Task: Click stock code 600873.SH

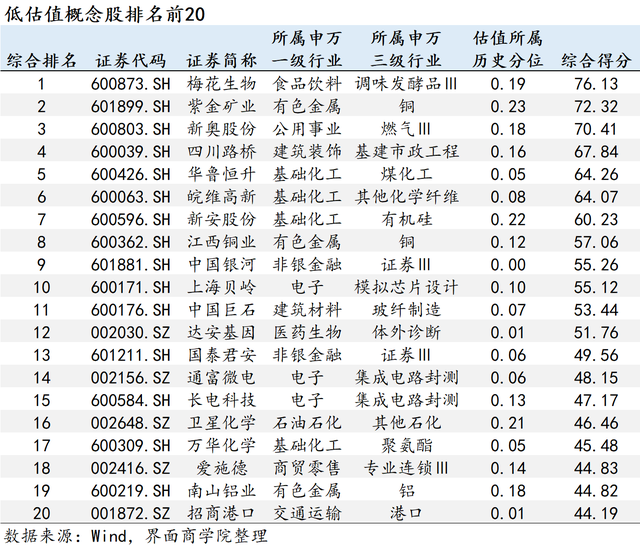Action: pos(131,84)
